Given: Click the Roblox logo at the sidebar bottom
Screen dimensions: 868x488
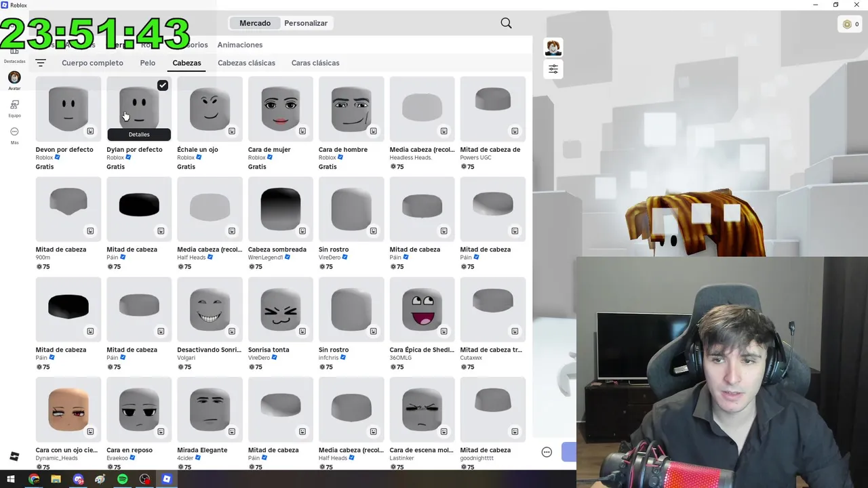Looking at the screenshot, I should [x=14, y=456].
